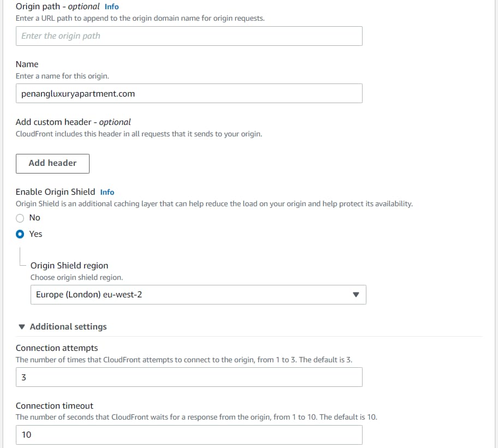Click the Connection attempts field showing 3
The height and width of the screenshot is (448, 498).
click(x=189, y=377)
